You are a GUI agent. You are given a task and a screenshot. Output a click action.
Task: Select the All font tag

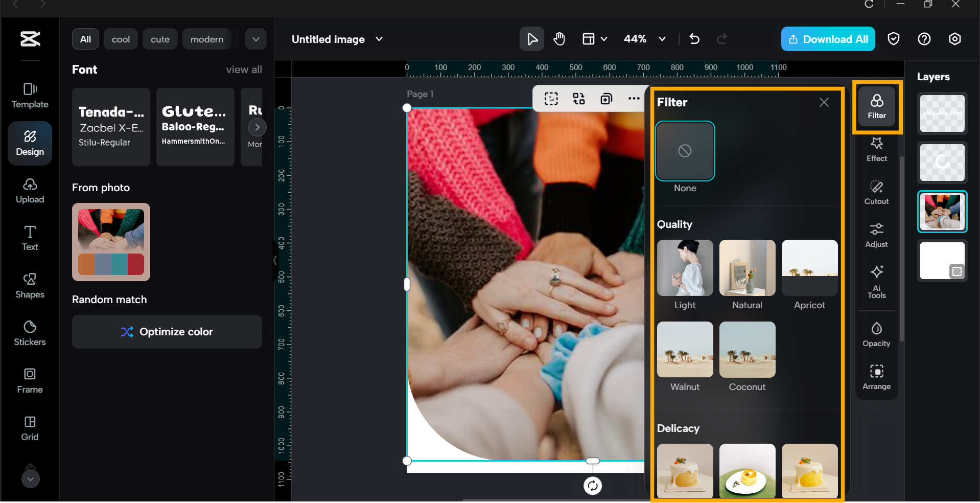point(86,39)
